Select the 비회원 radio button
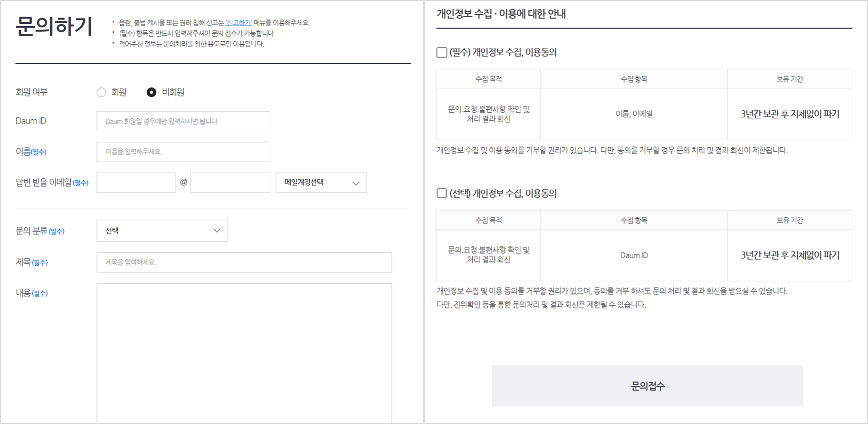The image size is (868, 424). click(x=151, y=92)
